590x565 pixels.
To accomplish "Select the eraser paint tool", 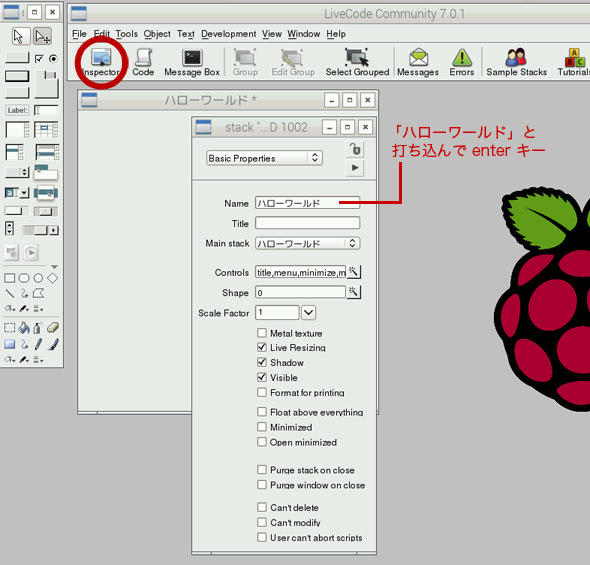I will pos(53,327).
